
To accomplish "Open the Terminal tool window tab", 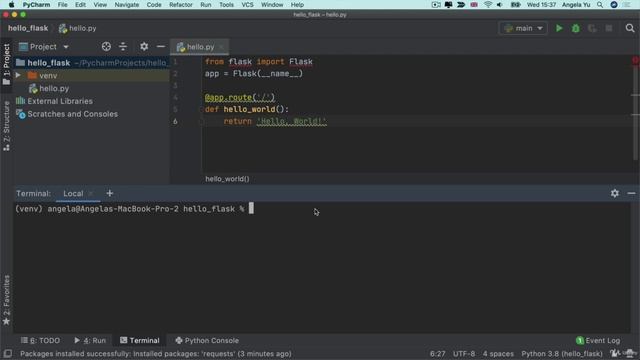I will (x=140, y=340).
